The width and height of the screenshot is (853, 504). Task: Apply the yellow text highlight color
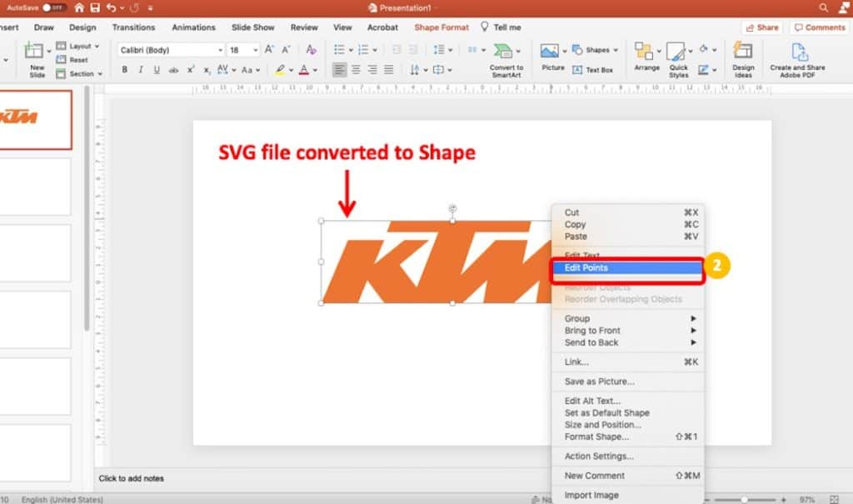[x=280, y=70]
